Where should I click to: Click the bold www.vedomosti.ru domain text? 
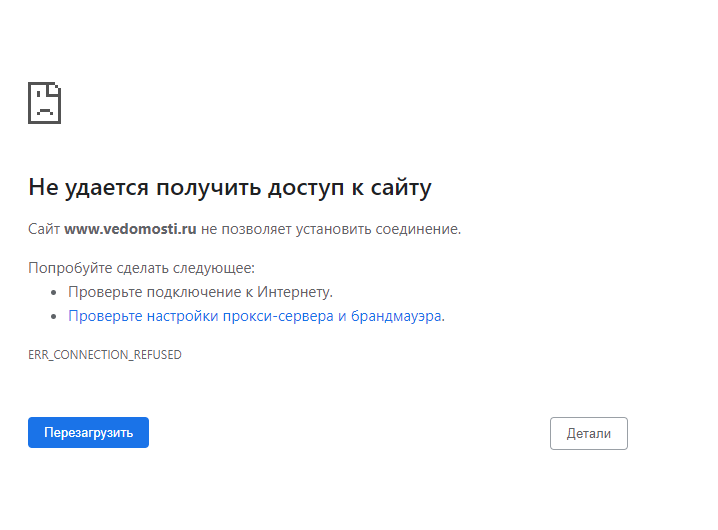tap(130, 229)
